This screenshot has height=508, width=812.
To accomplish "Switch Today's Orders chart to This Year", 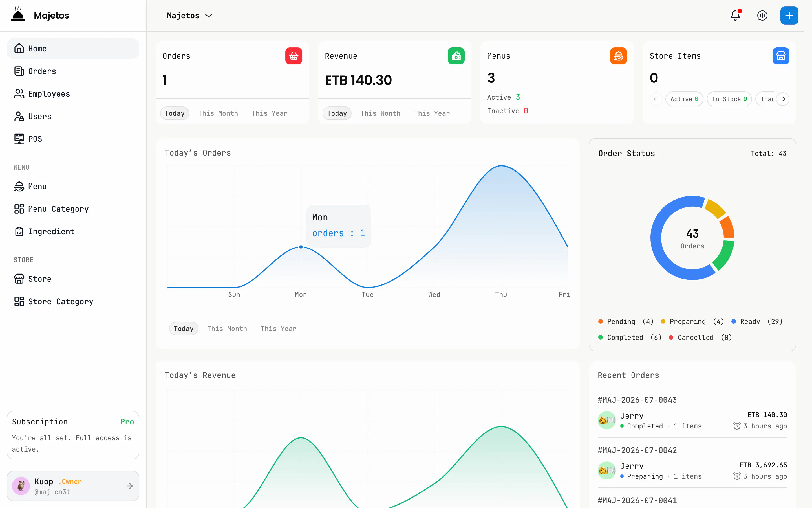I will point(279,329).
